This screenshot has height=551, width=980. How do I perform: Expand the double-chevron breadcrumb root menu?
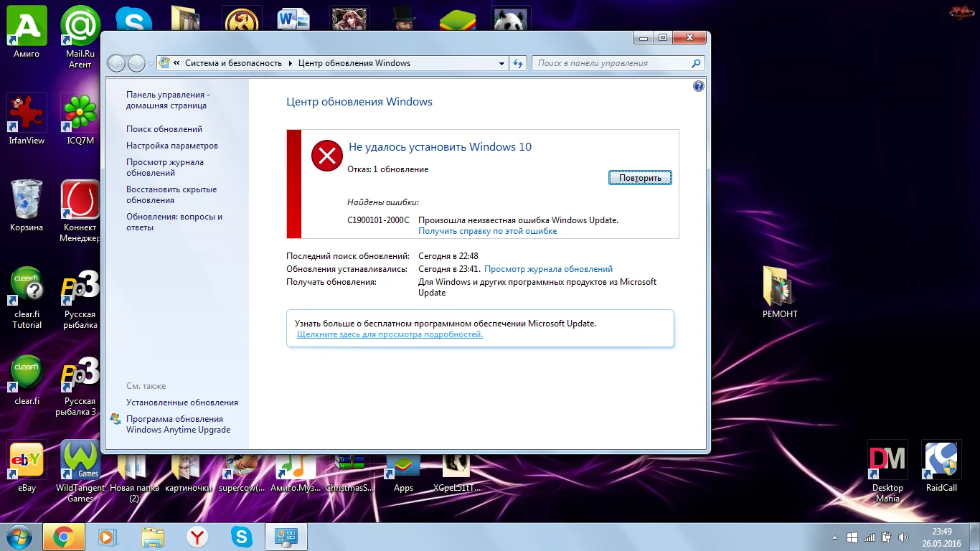tap(177, 63)
